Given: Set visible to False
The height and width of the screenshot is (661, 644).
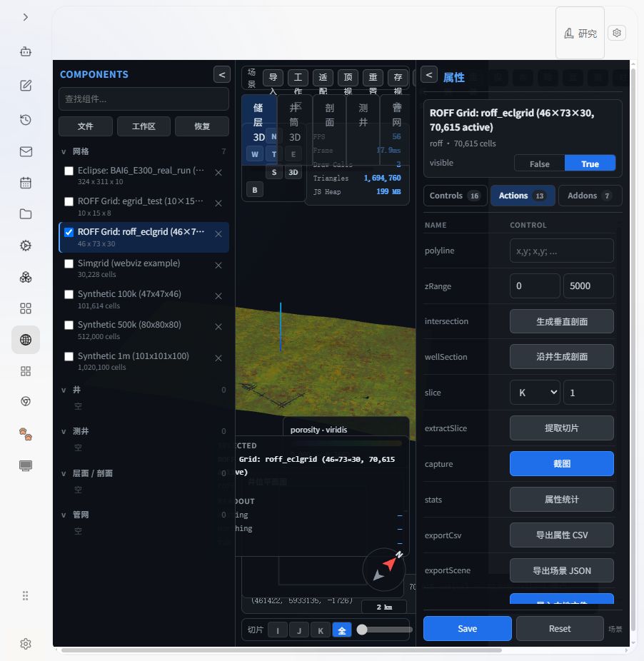Looking at the screenshot, I should [540, 163].
